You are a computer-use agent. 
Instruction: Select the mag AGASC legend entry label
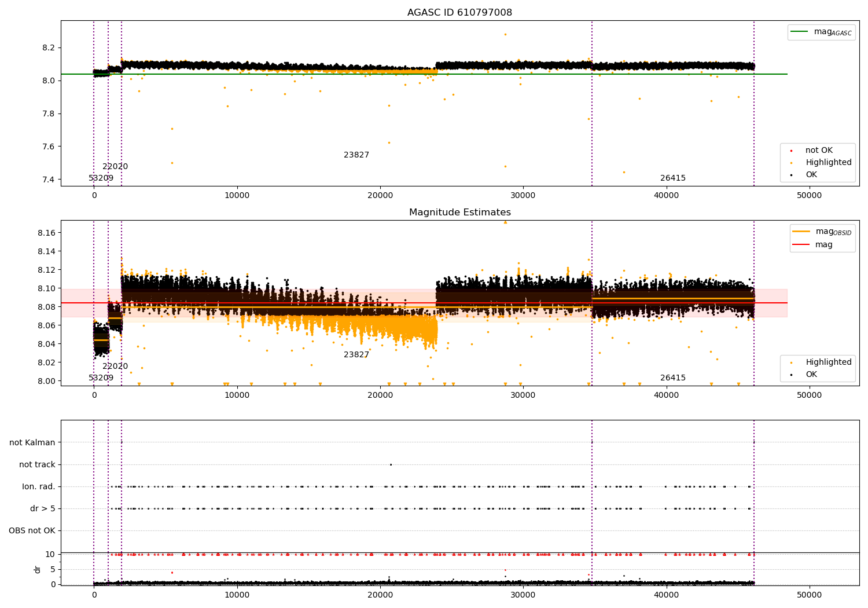click(833, 32)
